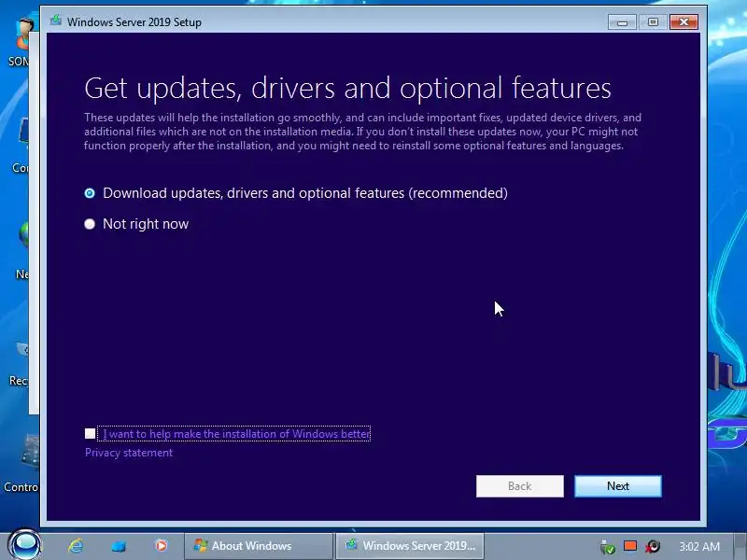Viewport: 747px width, 560px height.
Task: Minimize the Windows Server 2019 Setup window
Action: (622, 22)
